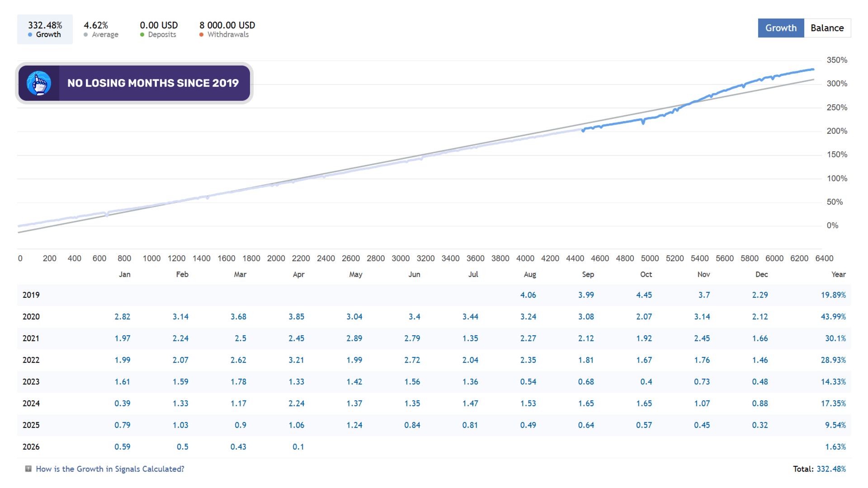Click the 350% y-axis label
868x488 pixels.
[x=837, y=60]
